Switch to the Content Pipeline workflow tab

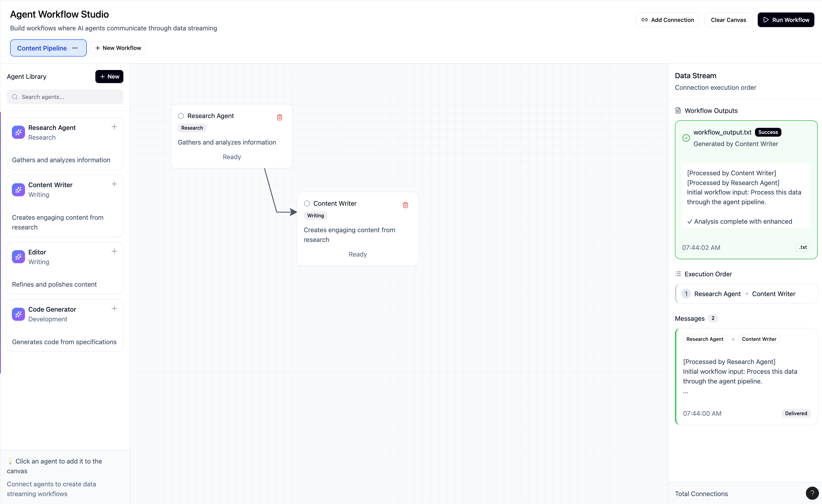42,48
